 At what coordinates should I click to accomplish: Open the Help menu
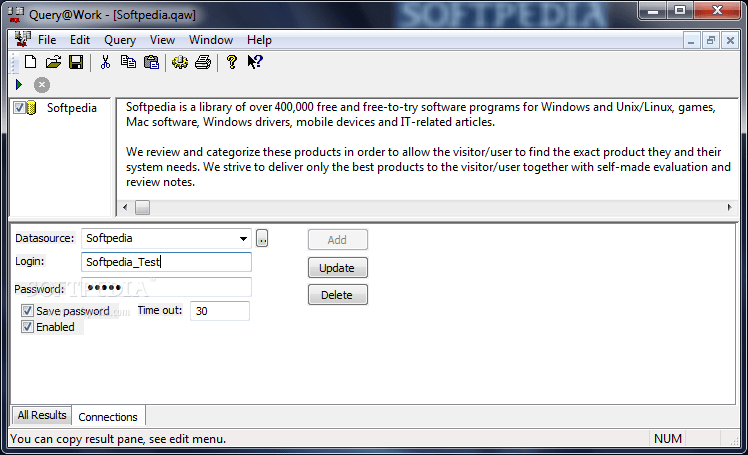point(259,40)
